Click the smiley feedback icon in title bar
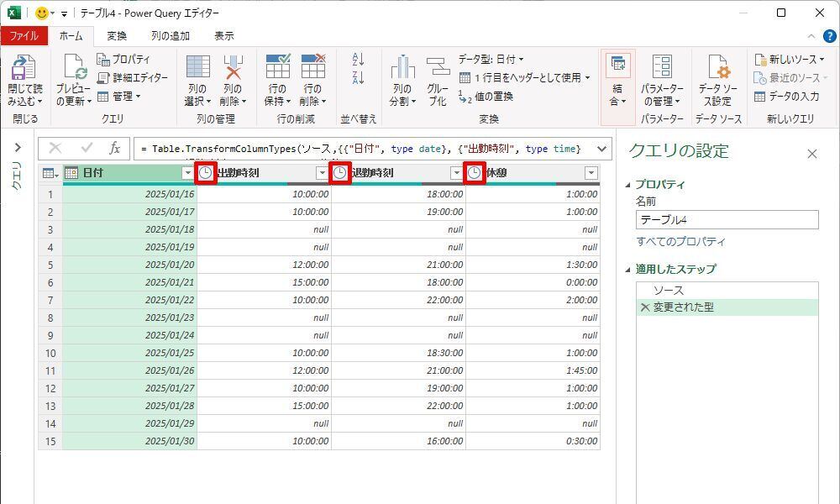The height and width of the screenshot is (504, 840). coord(41,13)
